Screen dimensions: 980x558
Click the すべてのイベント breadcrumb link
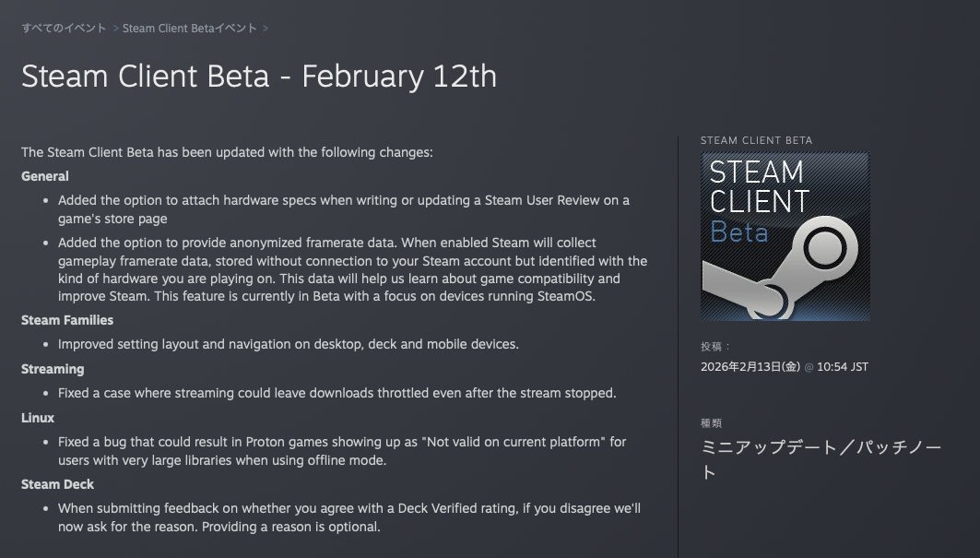tap(64, 29)
